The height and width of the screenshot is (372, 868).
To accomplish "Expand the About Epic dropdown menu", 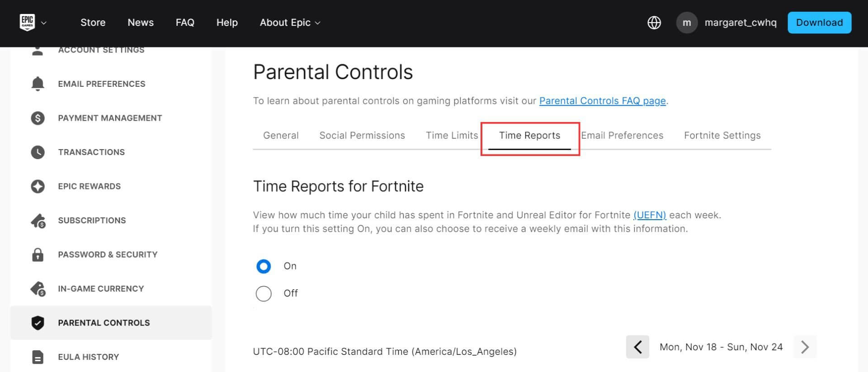I will (x=290, y=23).
